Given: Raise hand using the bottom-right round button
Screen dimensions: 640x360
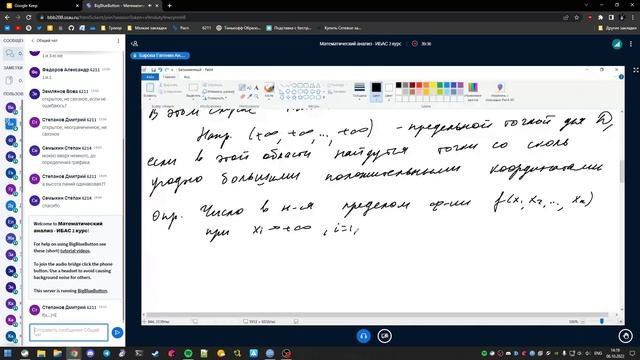Looking at the screenshot, I should 625,336.
